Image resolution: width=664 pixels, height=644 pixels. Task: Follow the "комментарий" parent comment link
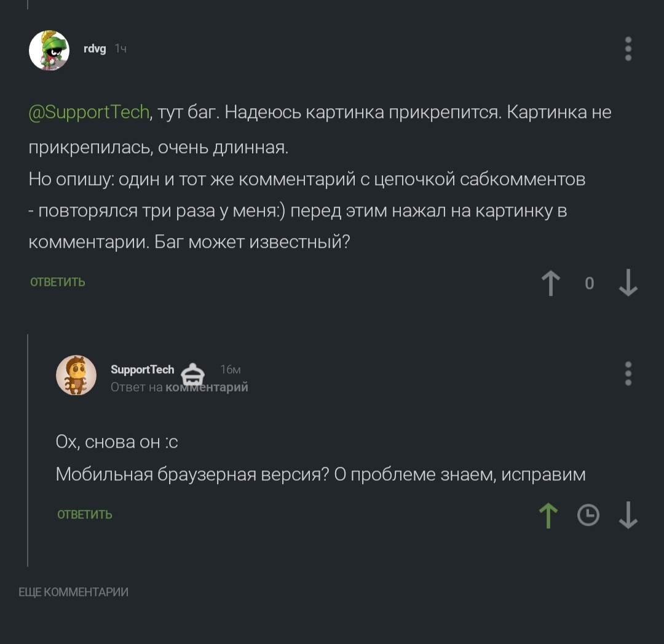tap(208, 387)
